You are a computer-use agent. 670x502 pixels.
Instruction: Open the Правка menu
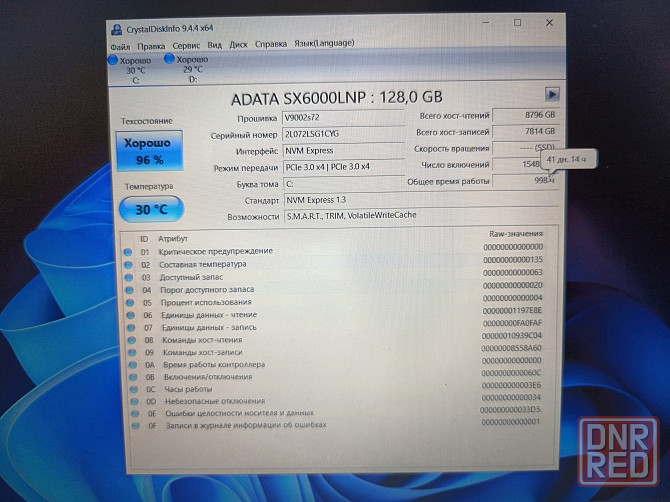pyautogui.click(x=151, y=46)
